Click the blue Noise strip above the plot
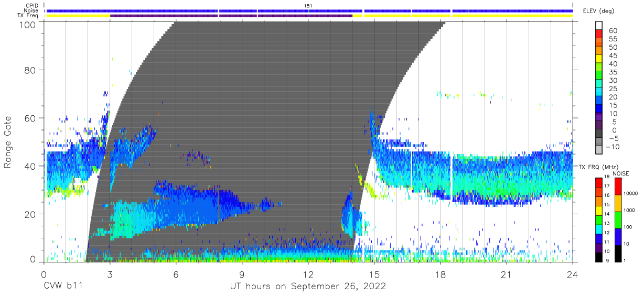Screen dimensions: 644x297 point(309,10)
